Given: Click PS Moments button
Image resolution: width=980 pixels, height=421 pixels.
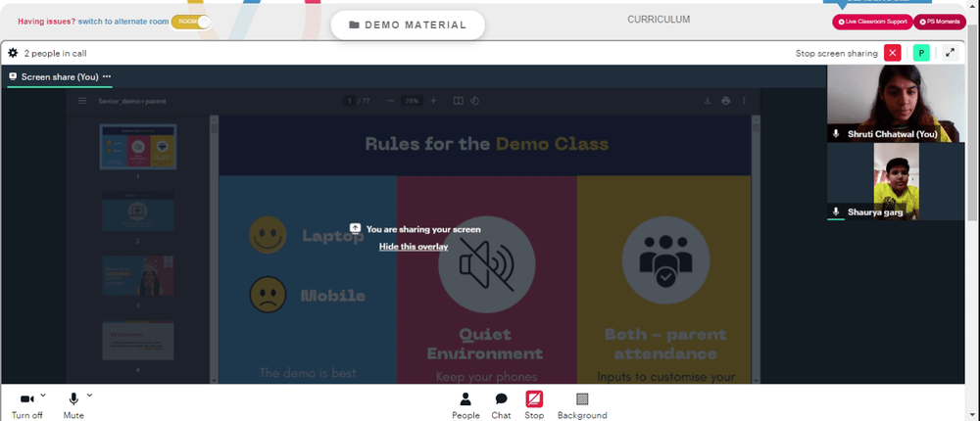Looking at the screenshot, I should click(x=940, y=22).
